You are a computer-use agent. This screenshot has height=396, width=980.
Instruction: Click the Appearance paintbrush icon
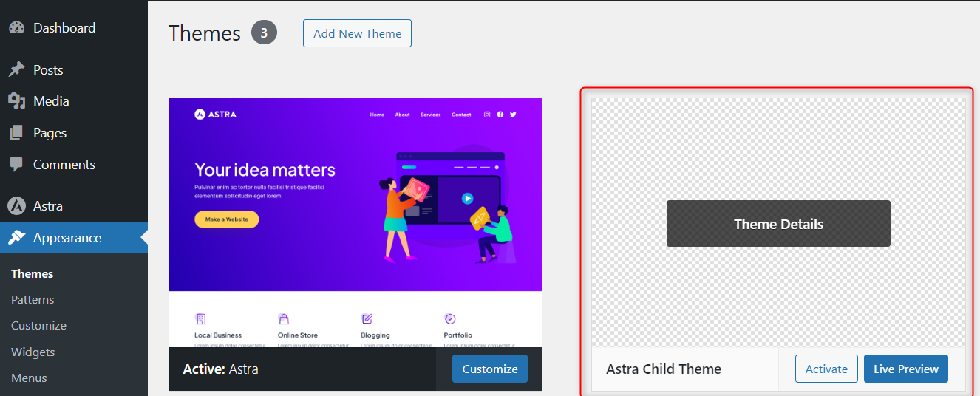(16, 238)
